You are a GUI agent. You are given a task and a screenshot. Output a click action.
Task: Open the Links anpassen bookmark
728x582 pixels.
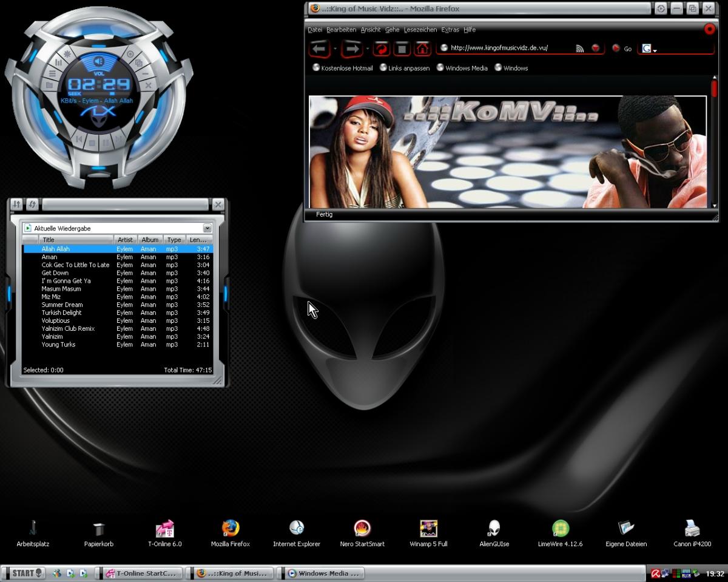[x=405, y=68]
